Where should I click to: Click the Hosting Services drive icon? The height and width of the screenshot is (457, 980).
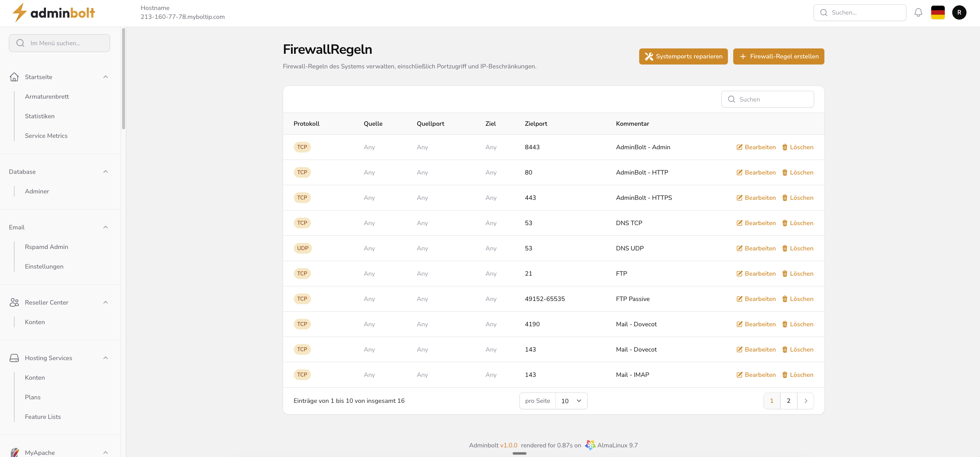click(x=14, y=358)
